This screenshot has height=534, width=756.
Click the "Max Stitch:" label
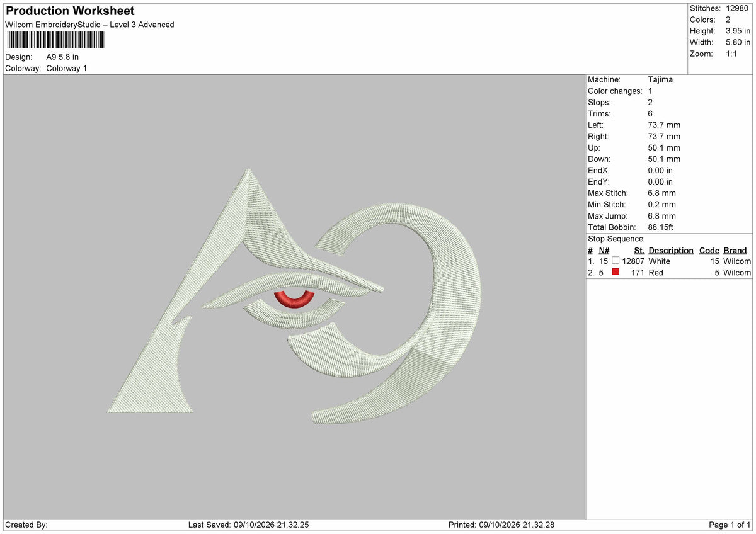[x=608, y=193]
